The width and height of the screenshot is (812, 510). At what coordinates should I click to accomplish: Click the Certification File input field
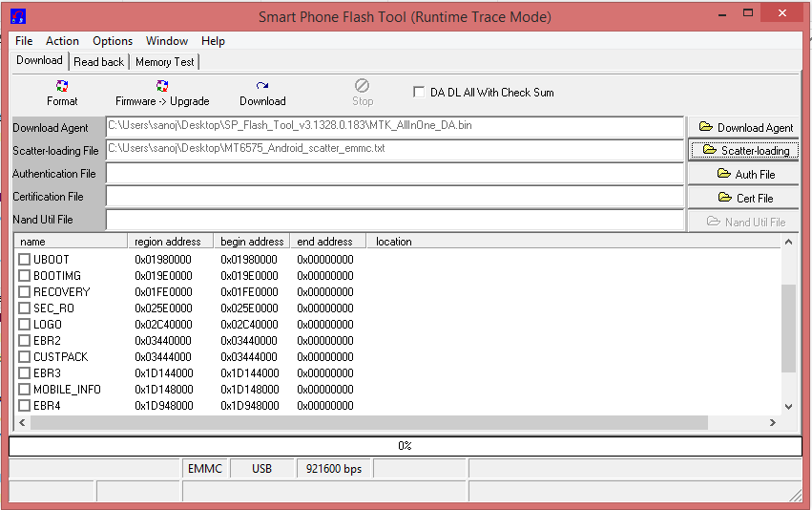395,197
